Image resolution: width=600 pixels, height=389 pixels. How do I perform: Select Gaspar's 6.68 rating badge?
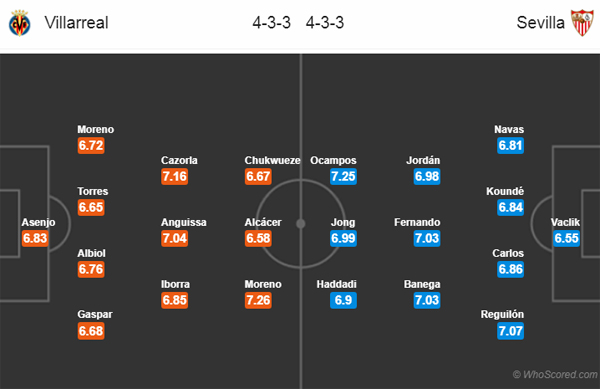tap(91, 331)
